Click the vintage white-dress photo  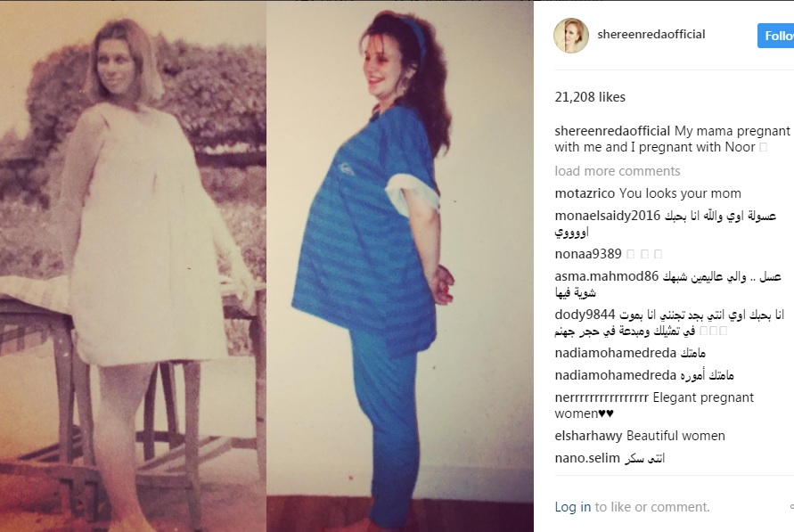pos(133,266)
